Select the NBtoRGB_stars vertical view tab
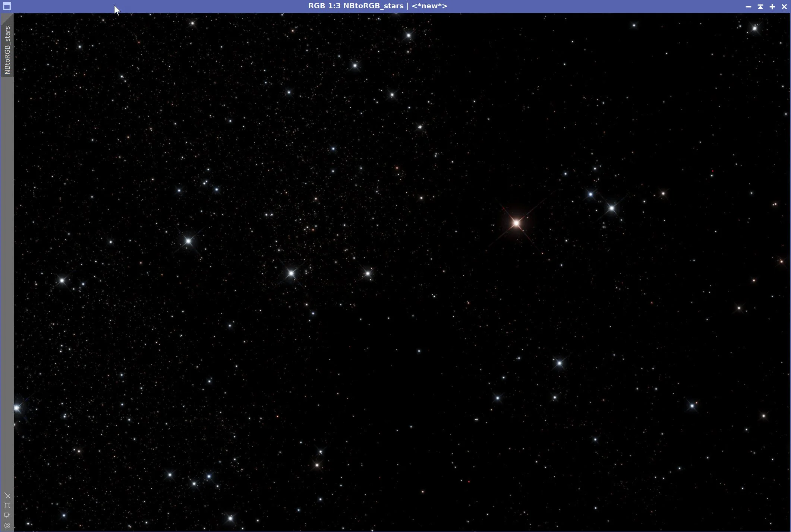This screenshot has width=791, height=532. click(x=7, y=50)
